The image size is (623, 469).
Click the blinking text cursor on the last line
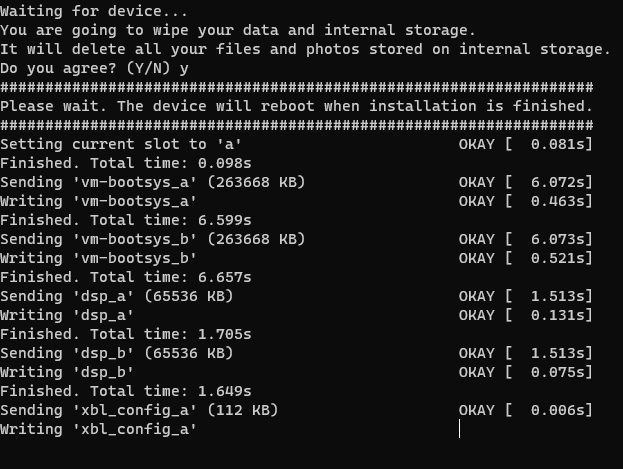click(x=460, y=429)
